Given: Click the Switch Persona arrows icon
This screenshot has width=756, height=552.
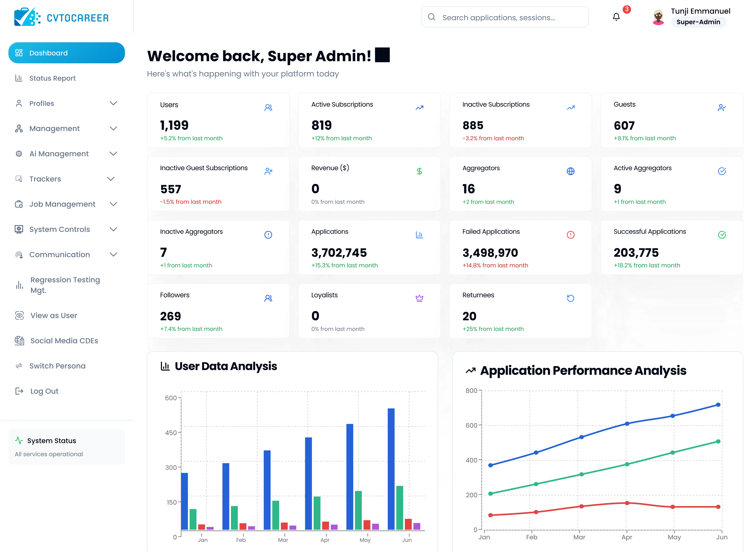Looking at the screenshot, I should tap(19, 366).
